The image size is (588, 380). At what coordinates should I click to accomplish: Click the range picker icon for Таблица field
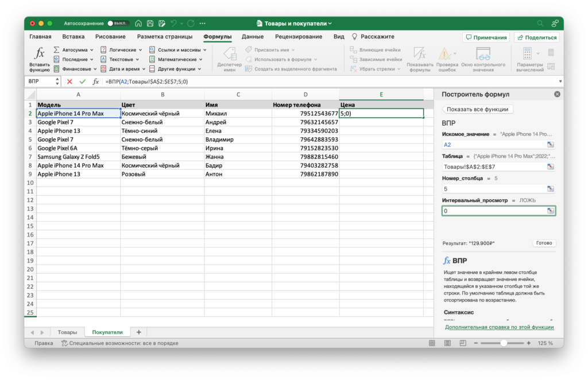[550, 166]
